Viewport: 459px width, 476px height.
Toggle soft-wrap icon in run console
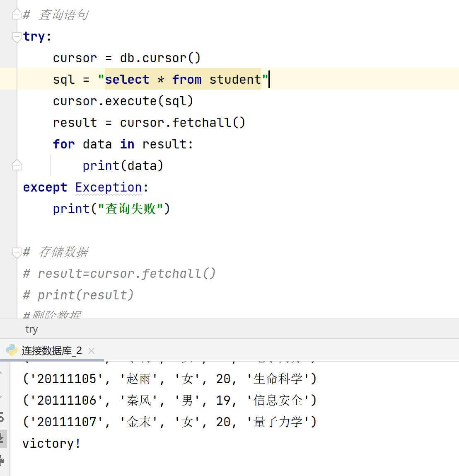point(2,417)
